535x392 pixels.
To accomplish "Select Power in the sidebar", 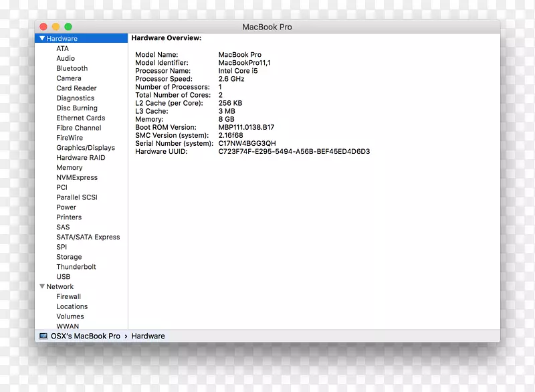I will [x=66, y=207].
